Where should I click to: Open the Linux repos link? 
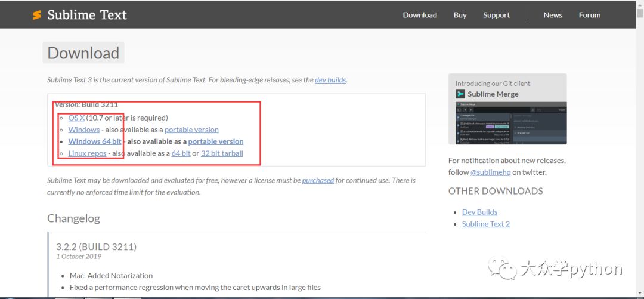click(x=87, y=153)
